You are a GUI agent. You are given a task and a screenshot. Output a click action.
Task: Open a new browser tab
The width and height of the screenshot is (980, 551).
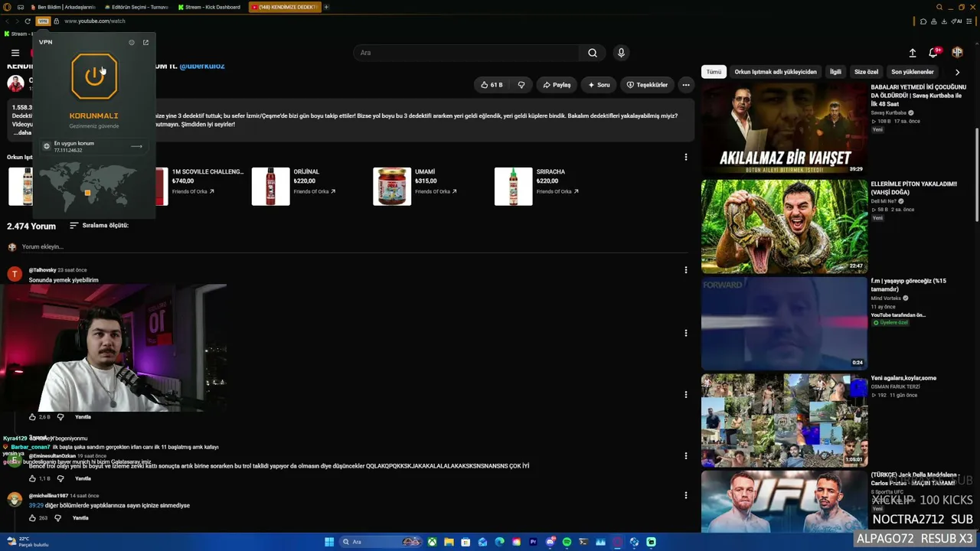326,7
